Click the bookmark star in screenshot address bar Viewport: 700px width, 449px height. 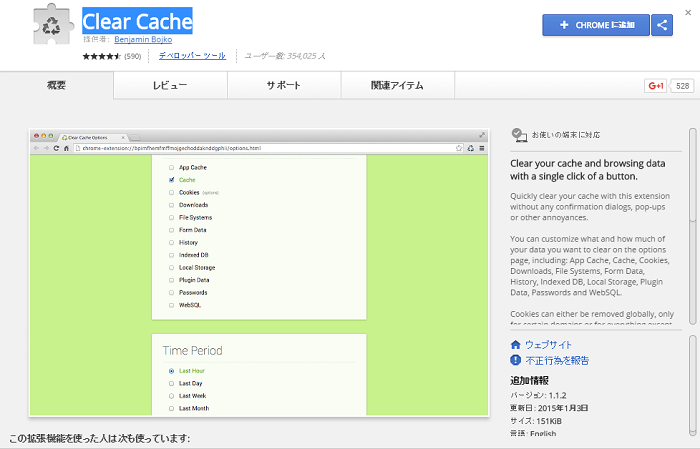[459, 148]
